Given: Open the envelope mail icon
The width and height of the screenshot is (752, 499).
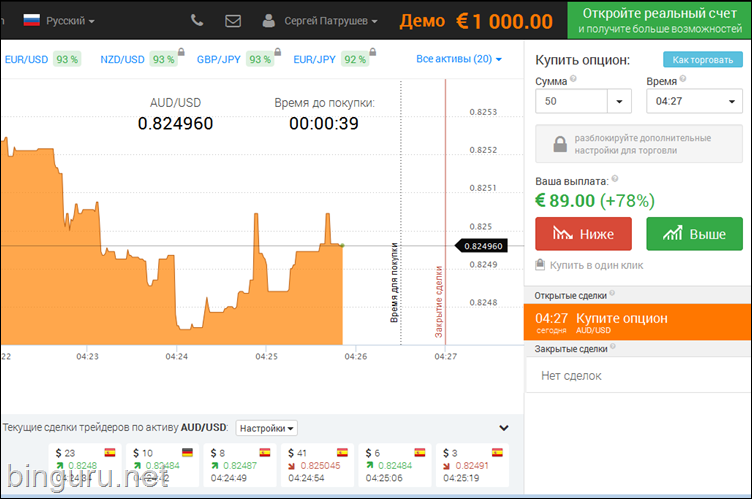Looking at the screenshot, I should pos(233,20).
